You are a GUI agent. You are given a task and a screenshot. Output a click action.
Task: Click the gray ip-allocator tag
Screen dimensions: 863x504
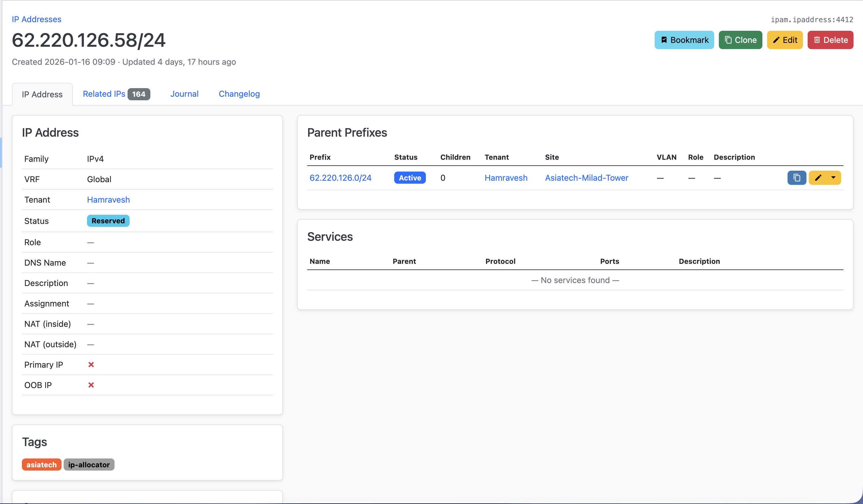(x=89, y=464)
